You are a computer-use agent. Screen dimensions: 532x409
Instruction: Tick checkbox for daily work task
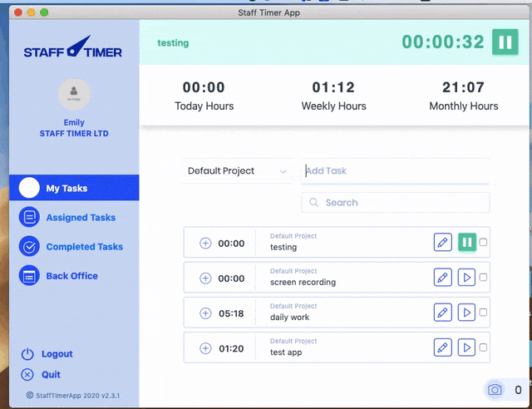(x=483, y=313)
